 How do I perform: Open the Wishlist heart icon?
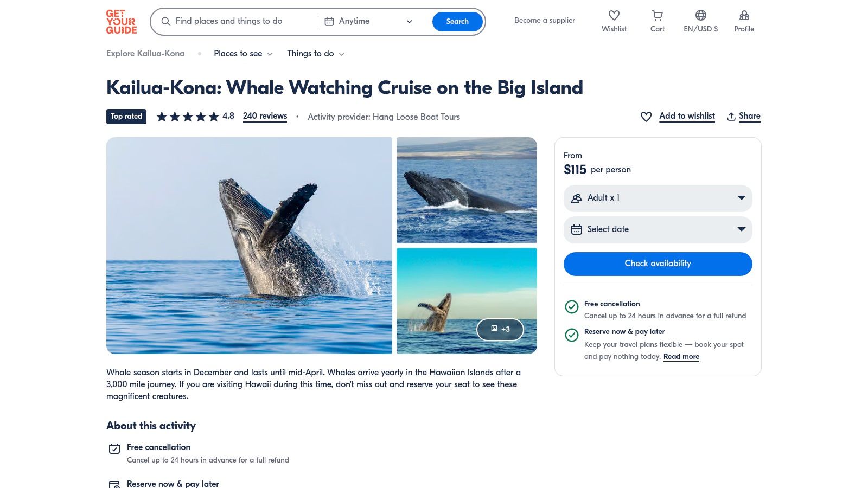pos(614,16)
